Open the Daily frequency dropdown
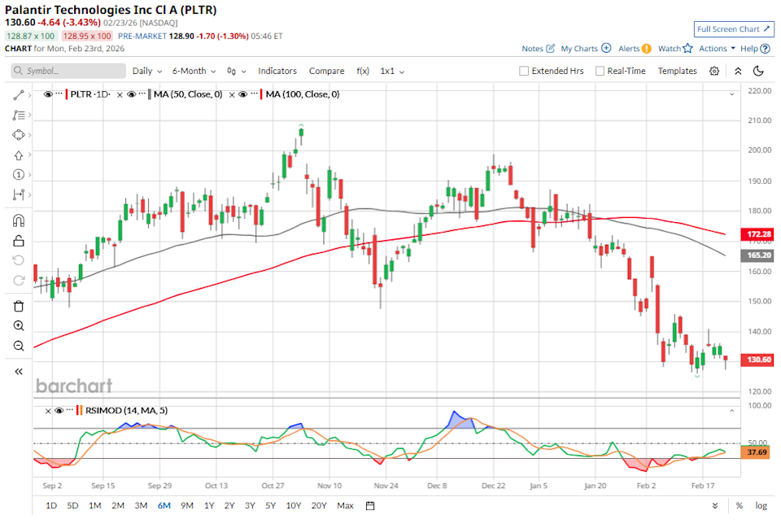The width and height of the screenshot is (781, 532). pos(147,71)
